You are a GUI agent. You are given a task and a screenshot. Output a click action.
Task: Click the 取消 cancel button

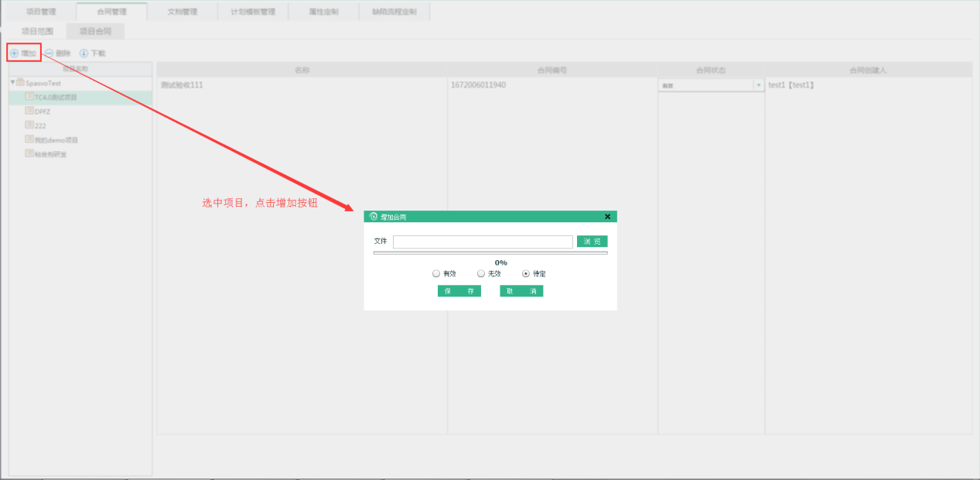(x=521, y=291)
